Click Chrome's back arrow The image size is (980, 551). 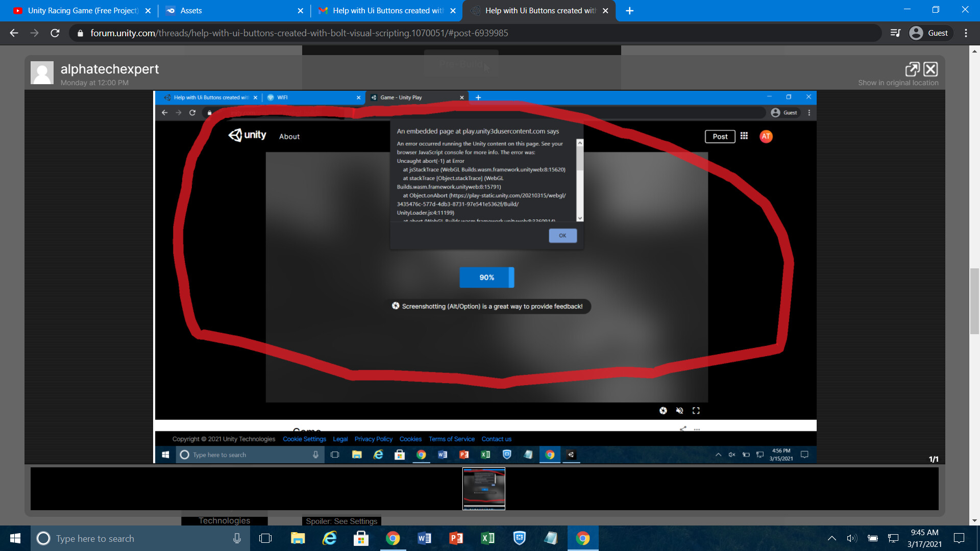pyautogui.click(x=14, y=33)
